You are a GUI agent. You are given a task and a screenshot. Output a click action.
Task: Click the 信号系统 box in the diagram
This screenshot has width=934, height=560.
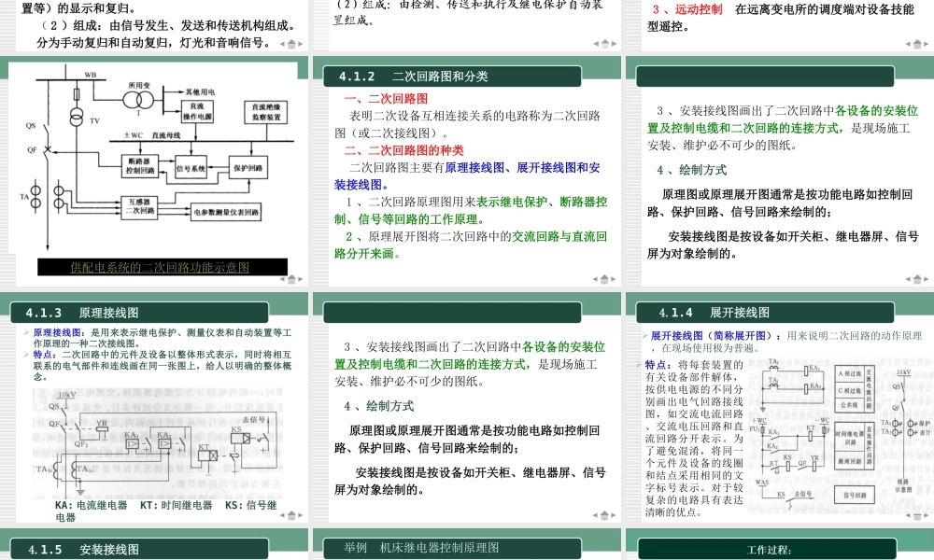point(191,168)
